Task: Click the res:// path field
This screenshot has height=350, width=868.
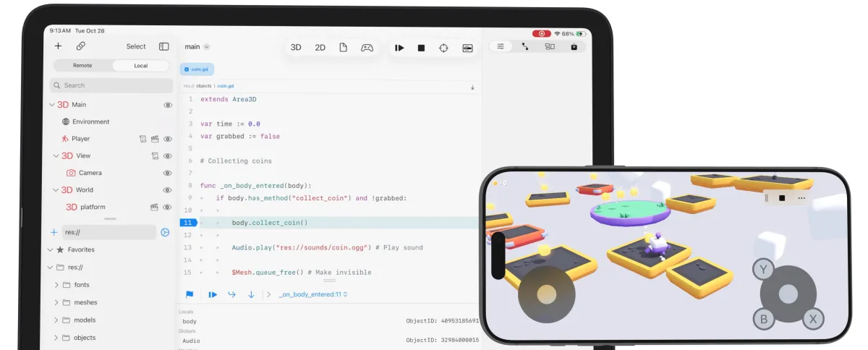Action: pos(109,232)
